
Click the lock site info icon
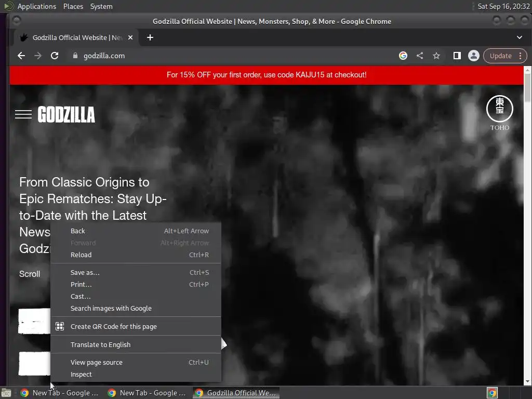coord(75,56)
